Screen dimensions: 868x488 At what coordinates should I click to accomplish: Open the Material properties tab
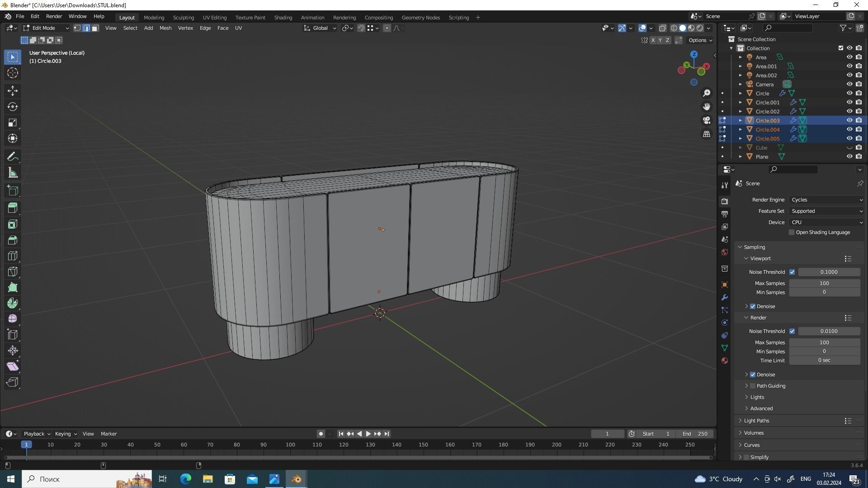725,361
